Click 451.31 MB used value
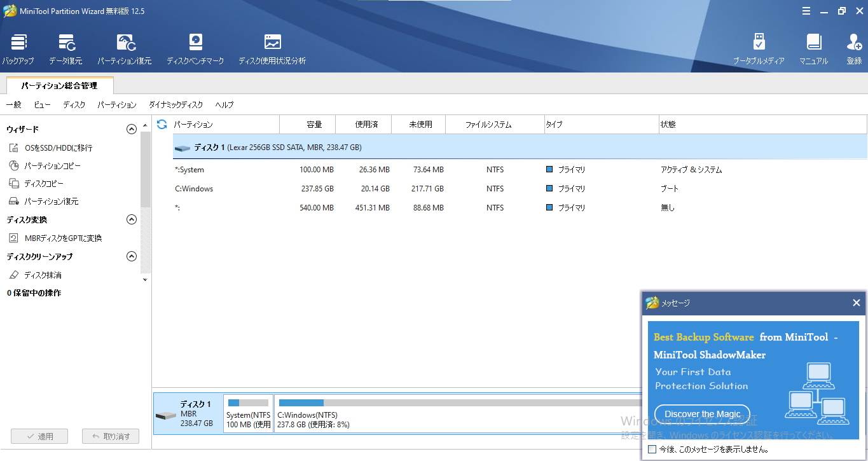The image size is (868, 461). click(x=371, y=208)
